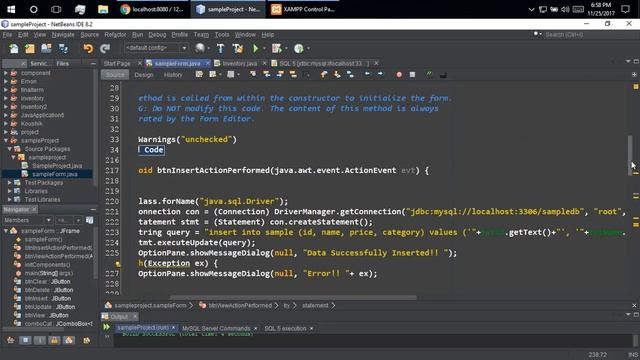Click the Debug Project toolbar icon
The width and height of the screenshot is (640, 360).
[277, 49]
